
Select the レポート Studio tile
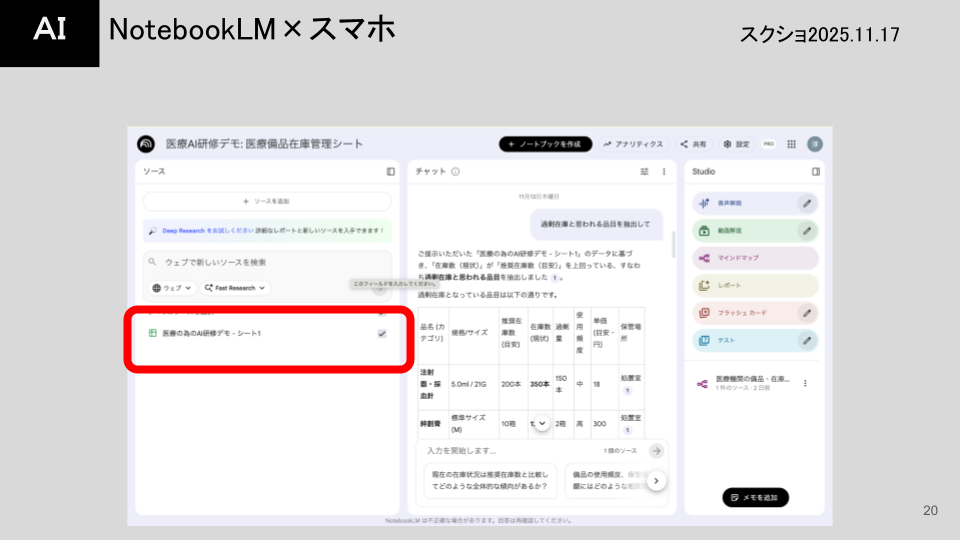coord(755,285)
